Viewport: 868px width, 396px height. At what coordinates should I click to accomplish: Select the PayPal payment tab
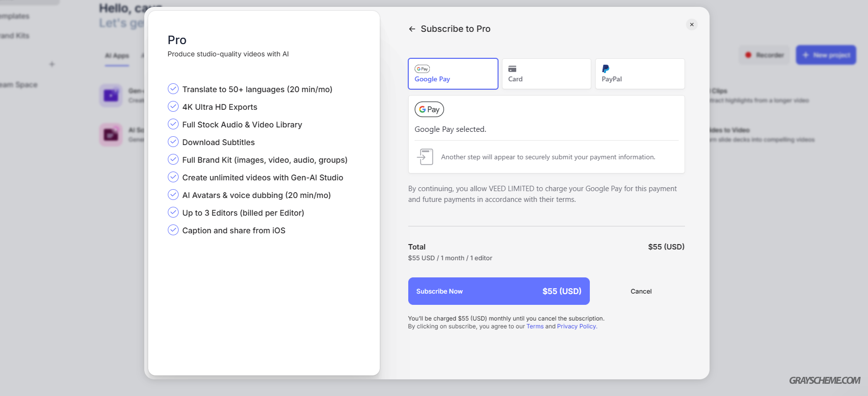640,74
